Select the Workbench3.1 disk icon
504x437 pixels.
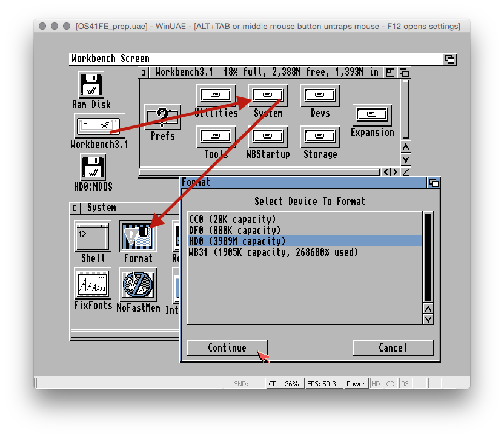pyautogui.click(x=99, y=125)
